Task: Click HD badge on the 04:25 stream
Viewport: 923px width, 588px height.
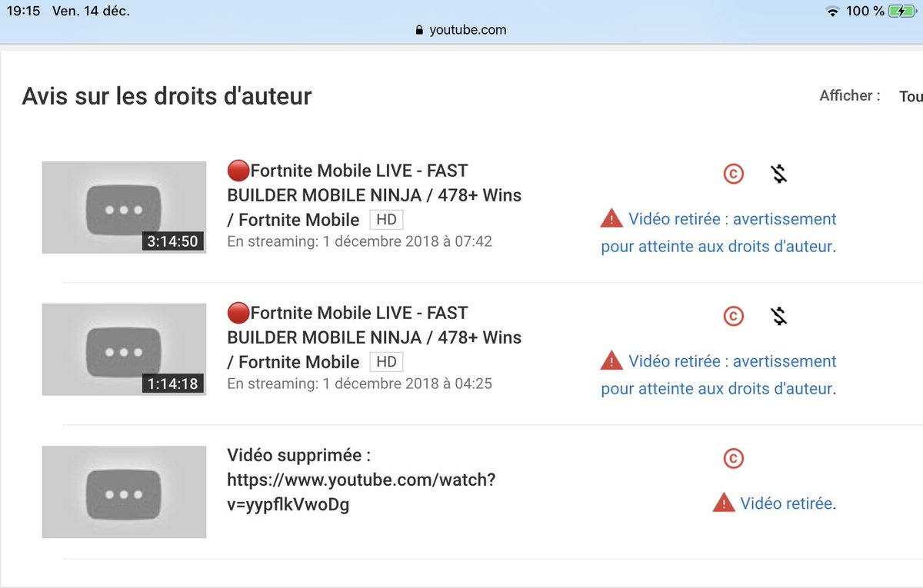Action: 386,362
